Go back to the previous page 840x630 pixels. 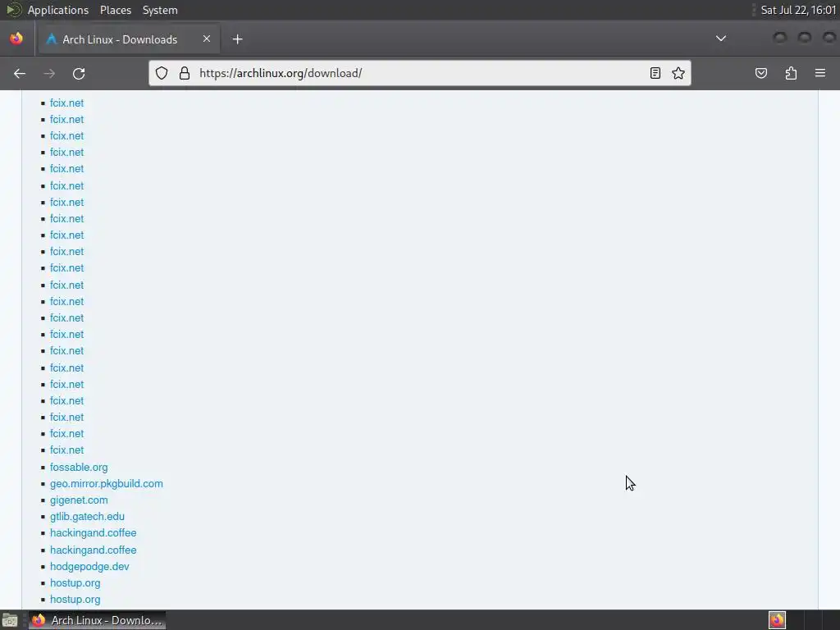click(x=20, y=73)
